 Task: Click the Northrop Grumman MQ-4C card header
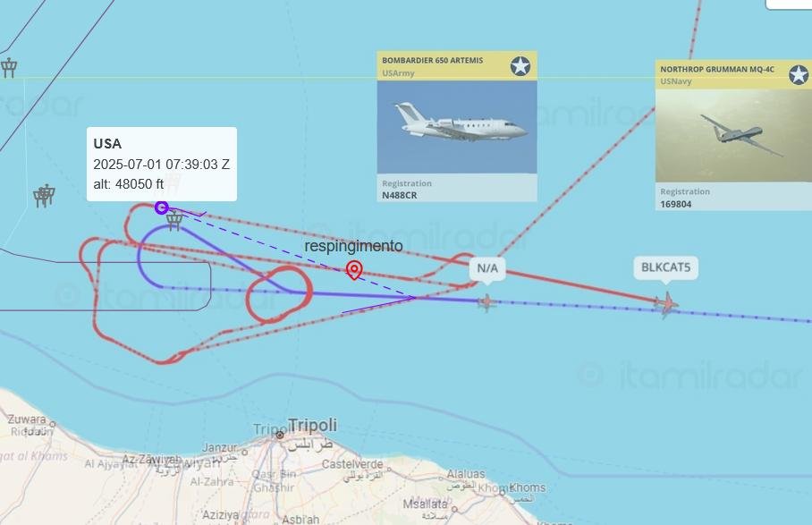point(733,74)
